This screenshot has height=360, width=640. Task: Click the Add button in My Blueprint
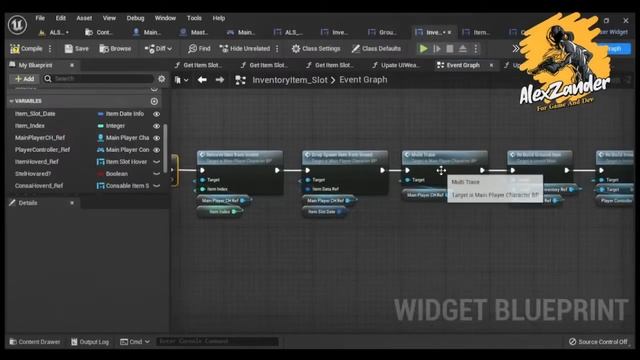click(x=24, y=78)
